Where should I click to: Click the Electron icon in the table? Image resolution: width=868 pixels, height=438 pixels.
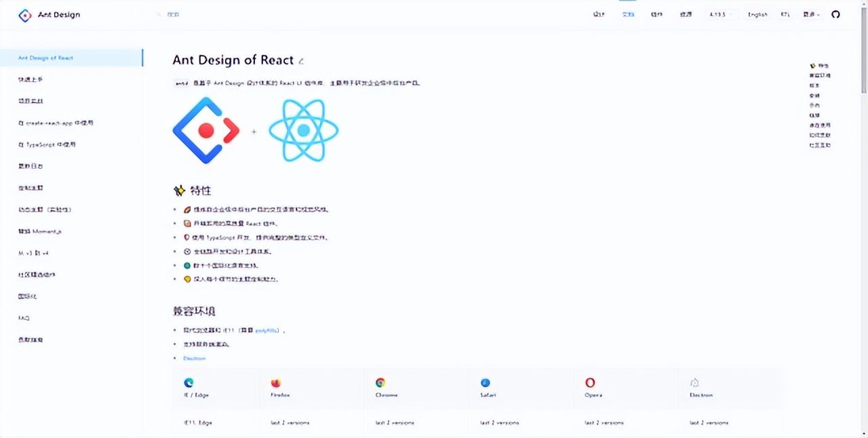click(694, 382)
